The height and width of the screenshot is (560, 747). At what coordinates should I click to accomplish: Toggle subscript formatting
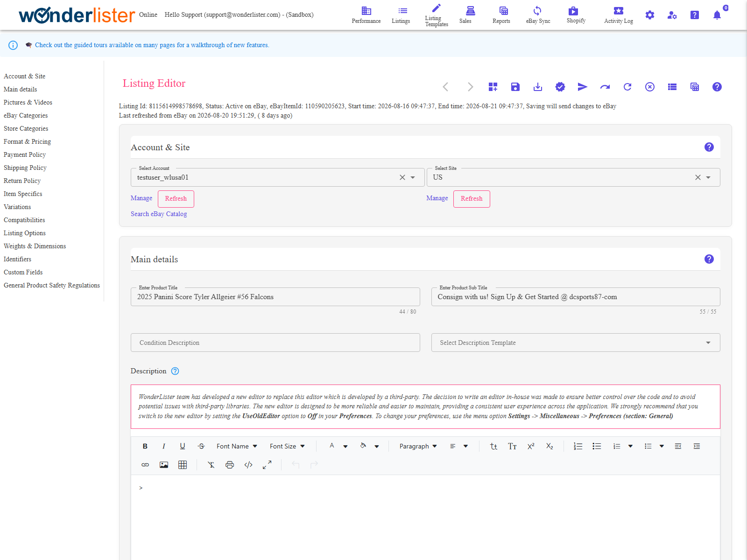click(550, 446)
